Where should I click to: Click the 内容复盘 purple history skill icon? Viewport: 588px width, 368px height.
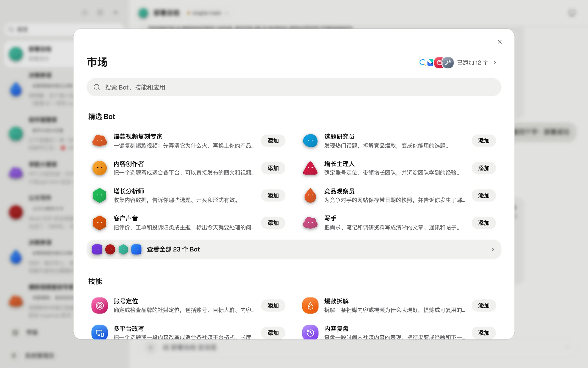[x=310, y=333]
